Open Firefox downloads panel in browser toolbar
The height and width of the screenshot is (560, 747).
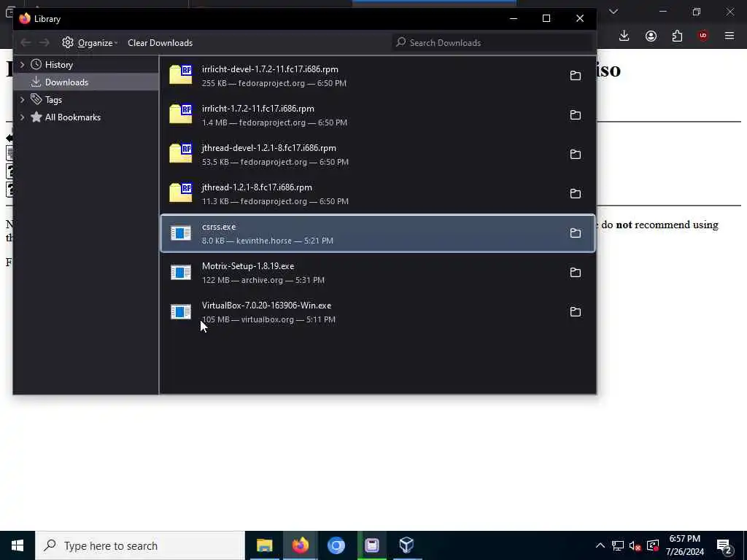624,36
